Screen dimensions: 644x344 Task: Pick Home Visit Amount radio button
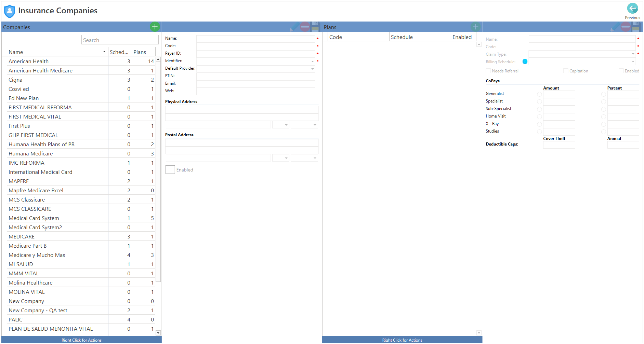(x=539, y=117)
